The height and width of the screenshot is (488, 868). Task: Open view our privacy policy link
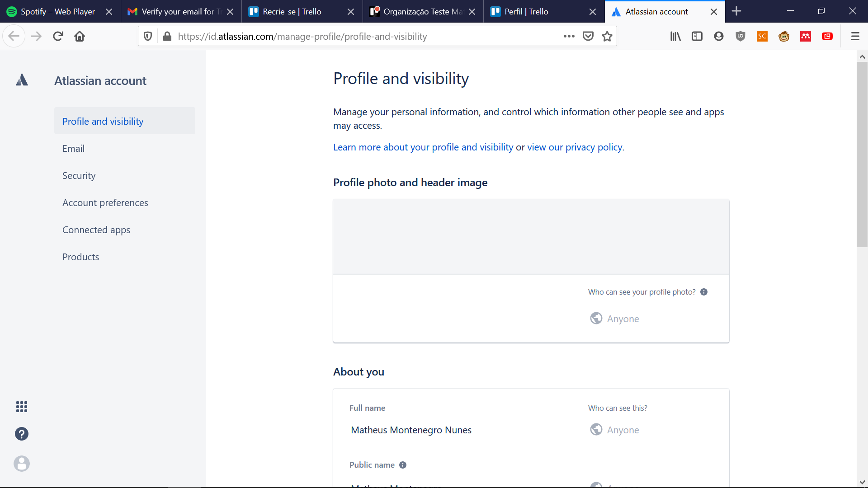[x=575, y=147]
